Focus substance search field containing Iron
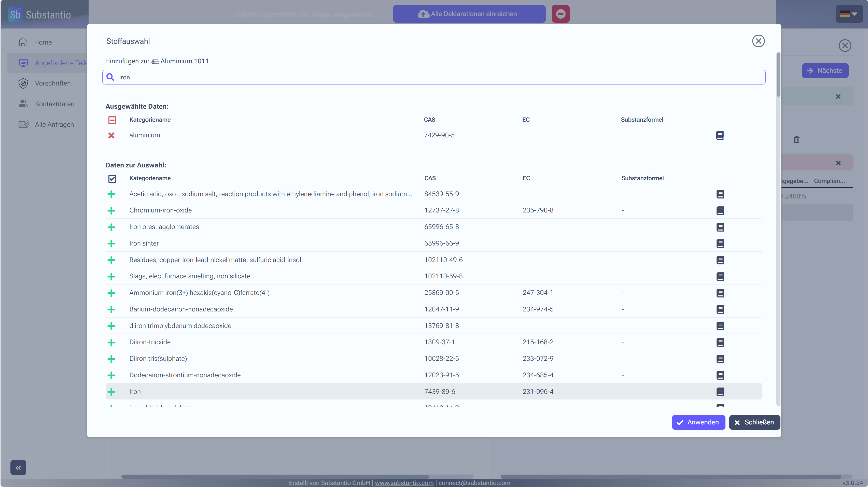Screen dimensions: 868x487 click(x=434, y=77)
